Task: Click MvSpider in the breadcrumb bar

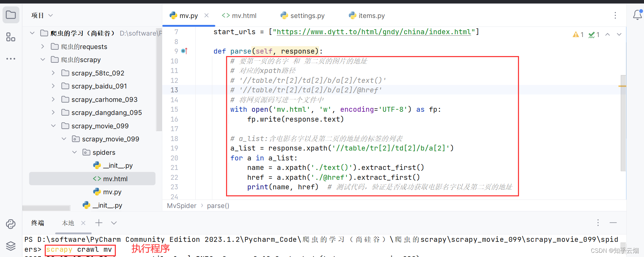Action: point(182,206)
